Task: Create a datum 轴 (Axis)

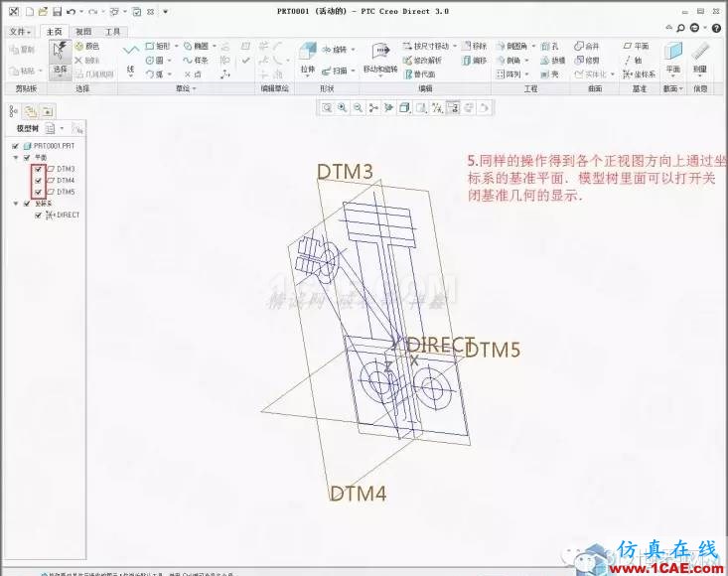Action: [634, 61]
